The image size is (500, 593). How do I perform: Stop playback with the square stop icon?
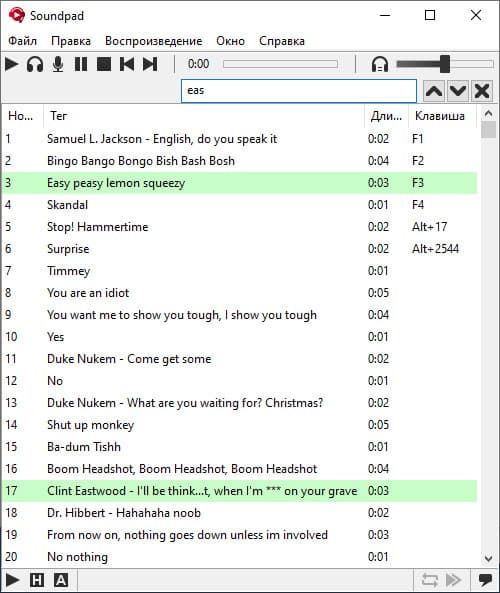104,64
